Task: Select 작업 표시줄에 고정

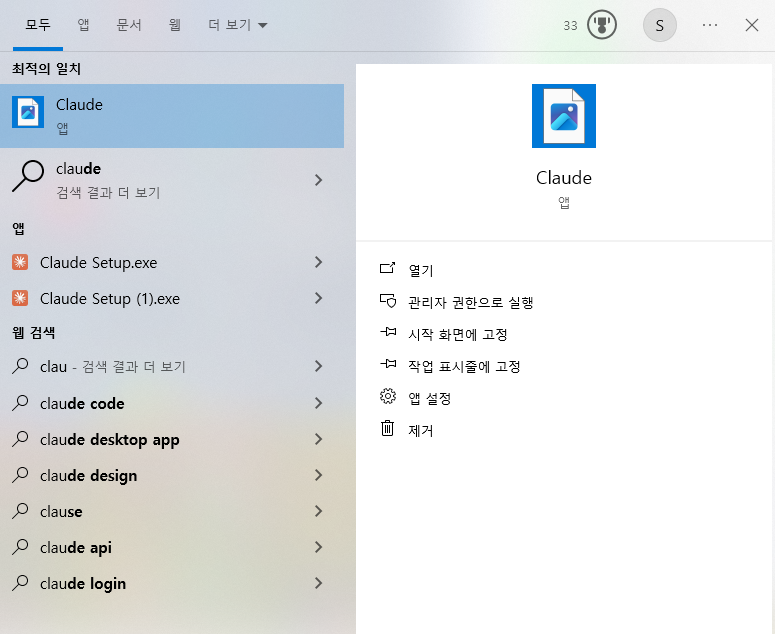Action: pyautogui.click(x=464, y=366)
